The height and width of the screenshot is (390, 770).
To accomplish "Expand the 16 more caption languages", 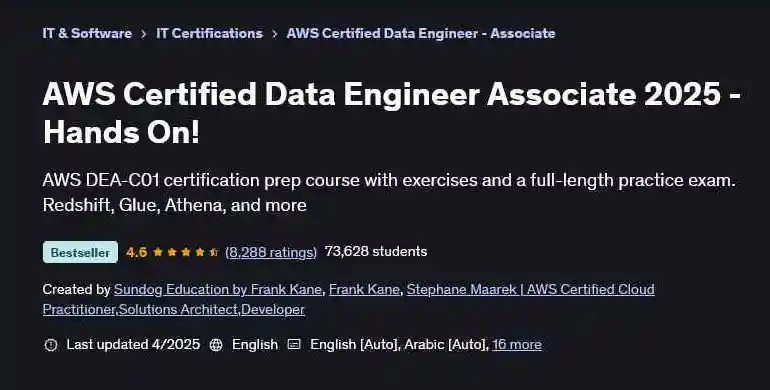I will (x=517, y=344).
